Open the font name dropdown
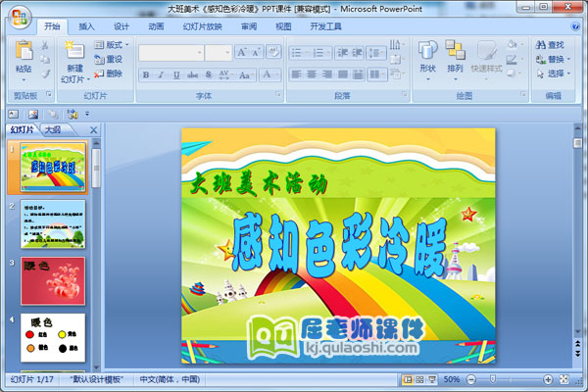 pos(200,53)
